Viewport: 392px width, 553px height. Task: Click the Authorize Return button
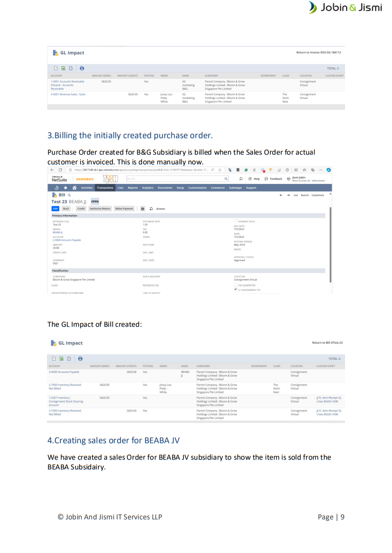[x=100, y=209]
